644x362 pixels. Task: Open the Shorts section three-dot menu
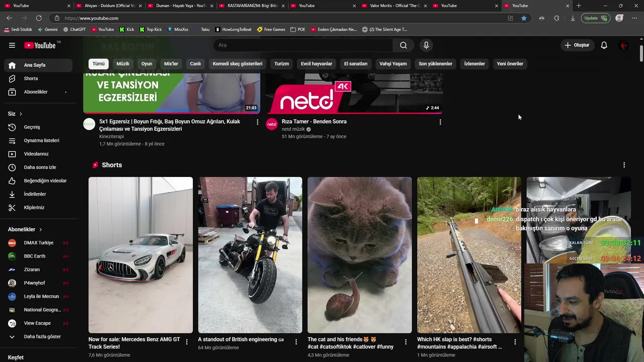pyautogui.click(x=624, y=165)
